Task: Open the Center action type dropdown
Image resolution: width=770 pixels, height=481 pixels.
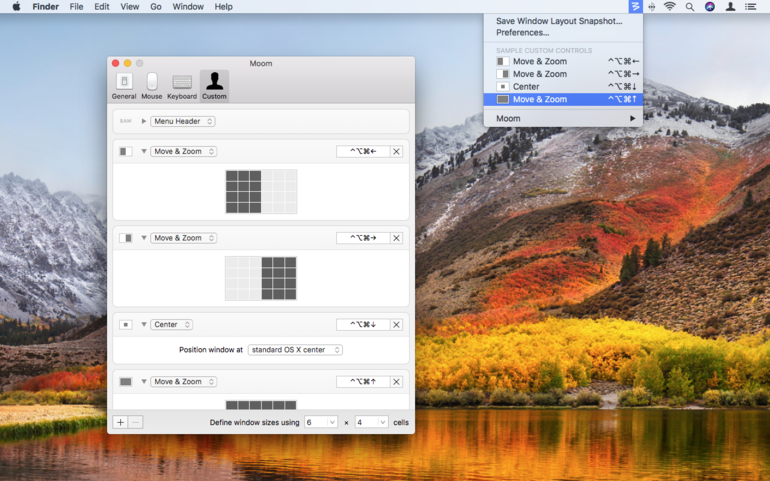Action: click(171, 324)
